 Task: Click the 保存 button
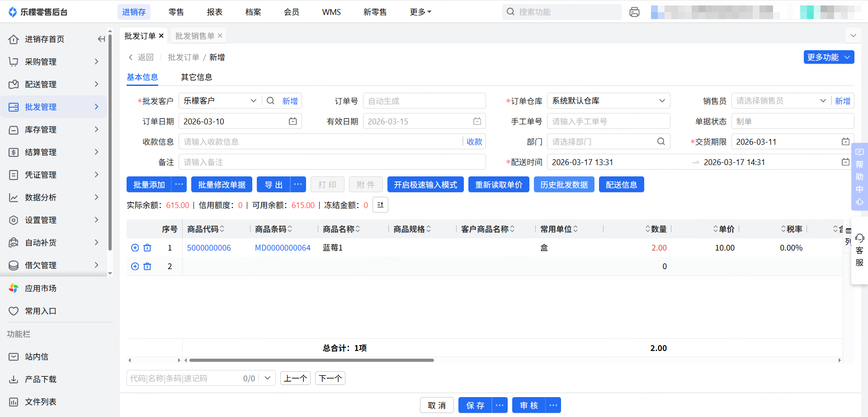tap(475, 405)
